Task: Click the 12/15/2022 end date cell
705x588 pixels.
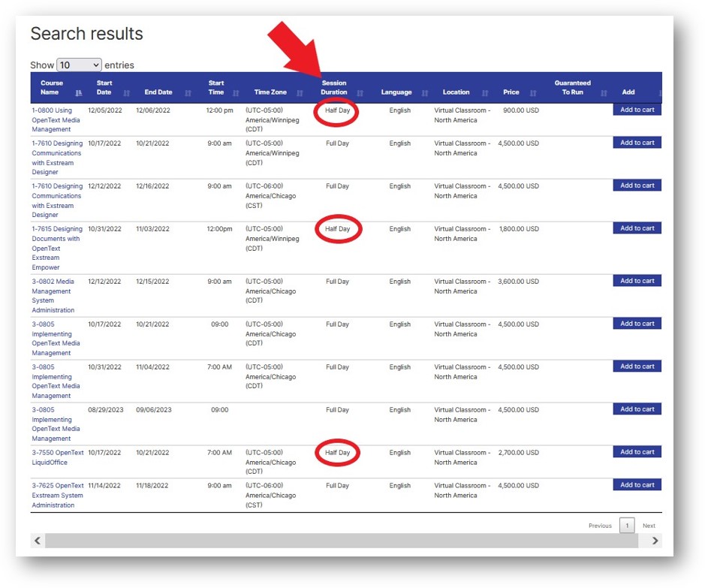Action: (152, 282)
